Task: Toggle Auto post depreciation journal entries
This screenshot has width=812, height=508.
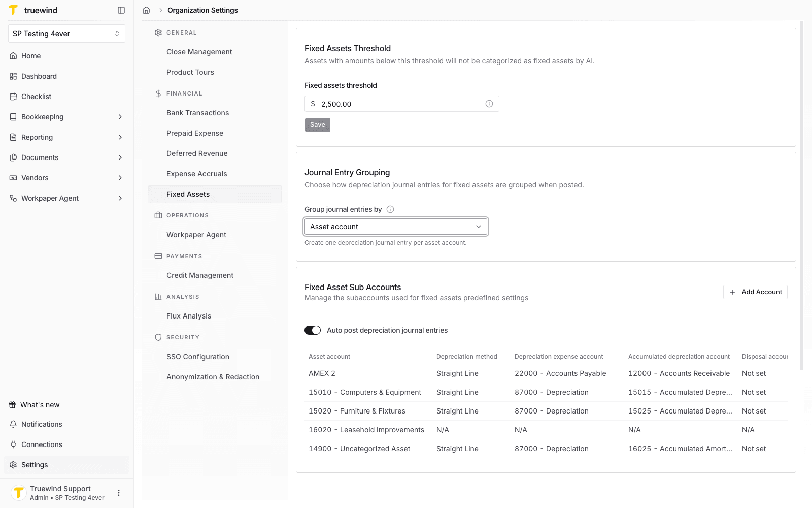Action: click(313, 330)
